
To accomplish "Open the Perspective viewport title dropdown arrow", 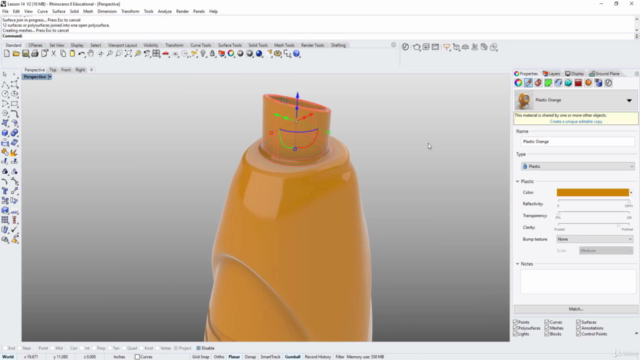I will point(50,77).
